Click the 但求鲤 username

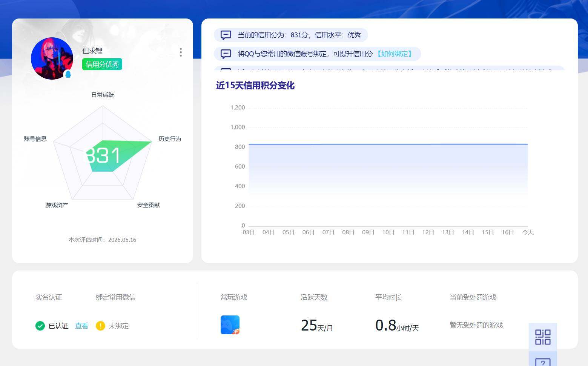(x=92, y=51)
